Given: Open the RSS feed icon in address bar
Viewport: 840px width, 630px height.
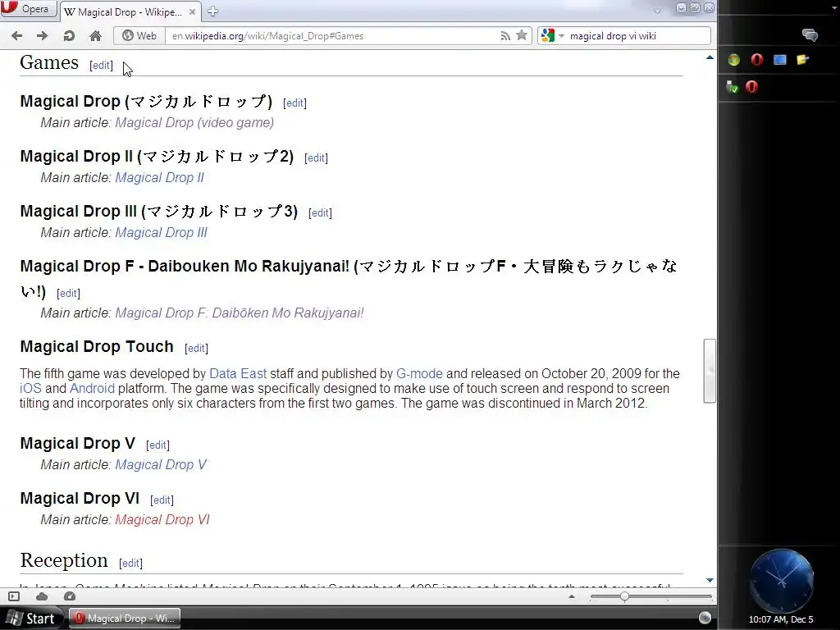Looking at the screenshot, I should coord(505,36).
